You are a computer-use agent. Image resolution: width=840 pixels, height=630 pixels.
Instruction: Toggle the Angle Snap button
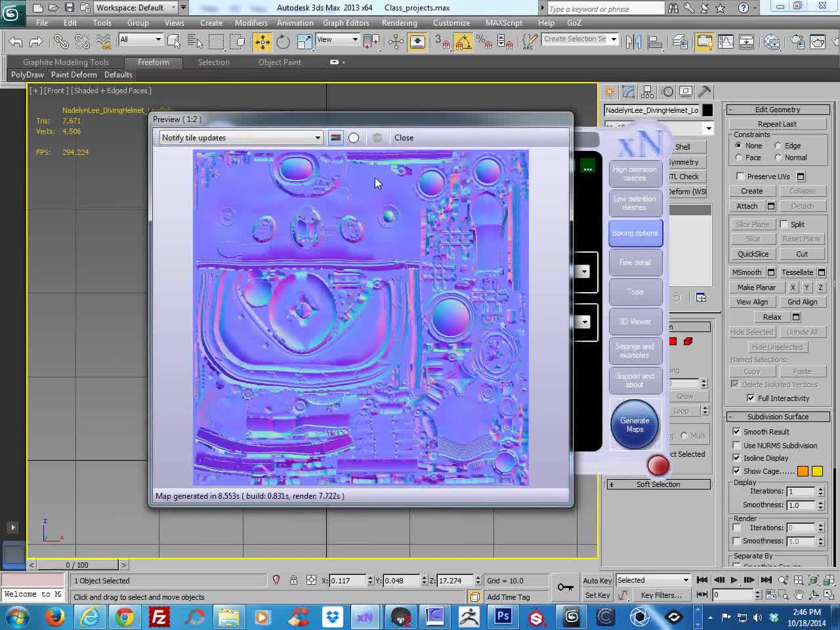coord(463,42)
